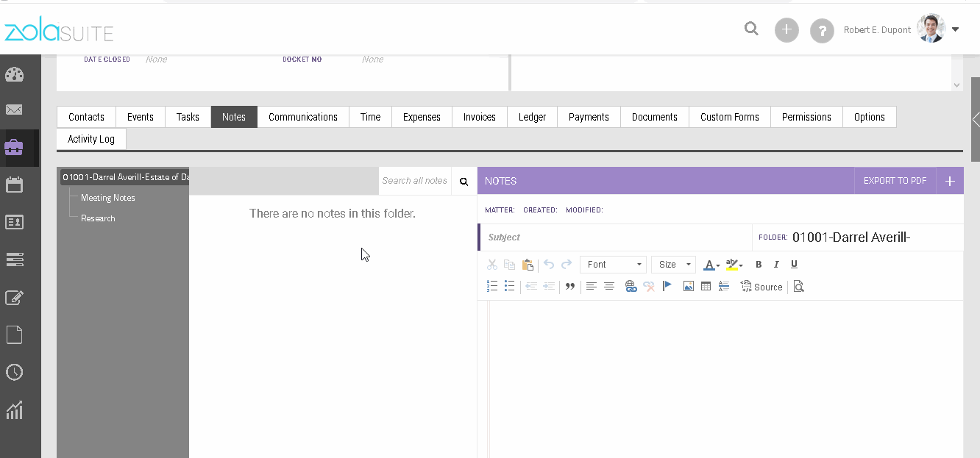This screenshot has width=980, height=458.
Task: Insert a hyperlink with the link icon
Action: pos(631,287)
